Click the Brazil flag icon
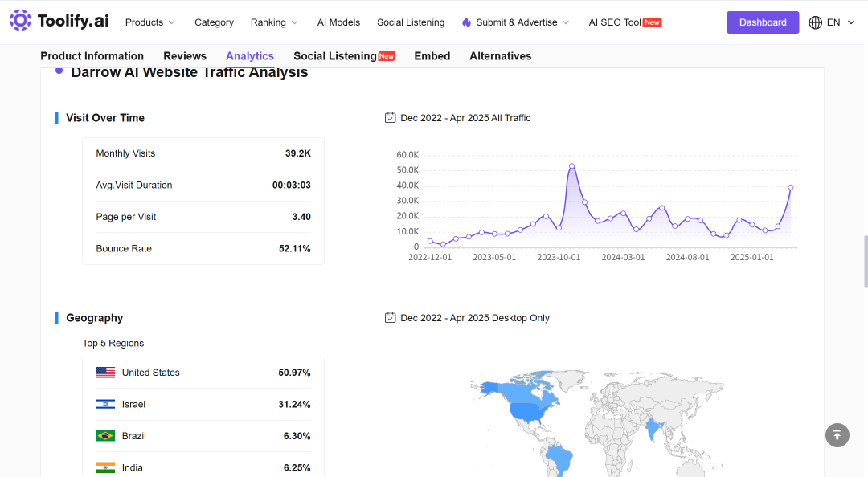 point(105,436)
